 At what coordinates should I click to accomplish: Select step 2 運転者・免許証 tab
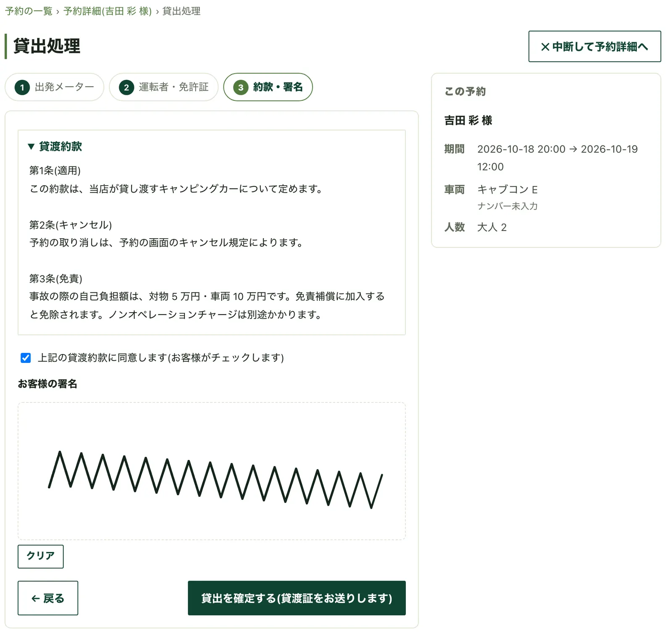tap(164, 87)
